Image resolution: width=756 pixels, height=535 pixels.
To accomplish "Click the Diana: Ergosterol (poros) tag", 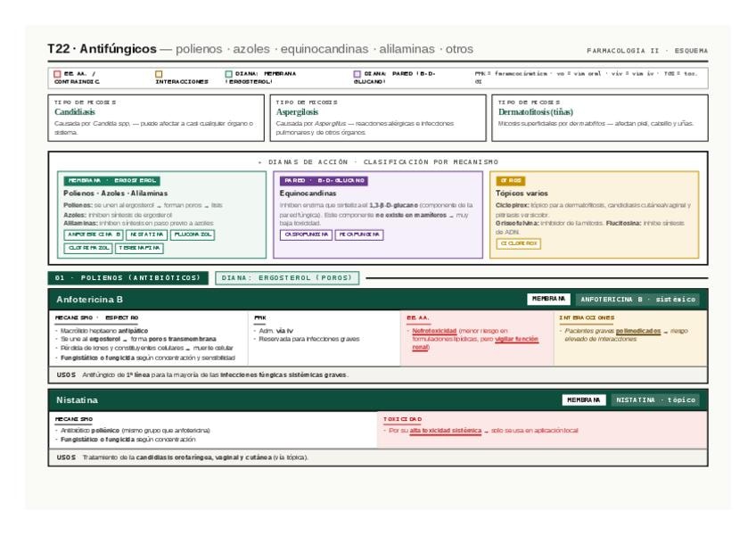I will pos(287,278).
